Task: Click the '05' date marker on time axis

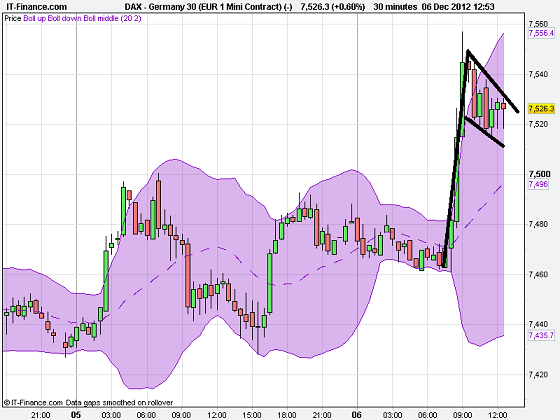Action: point(76,415)
